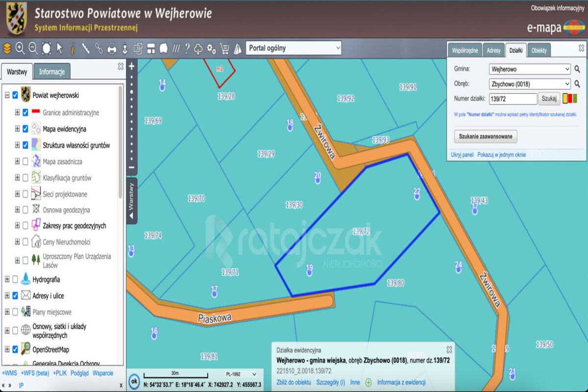Viewport: 588px width, 392px height.
Task: Click the Szczegóły (I) link
Action: tap(330, 382)
